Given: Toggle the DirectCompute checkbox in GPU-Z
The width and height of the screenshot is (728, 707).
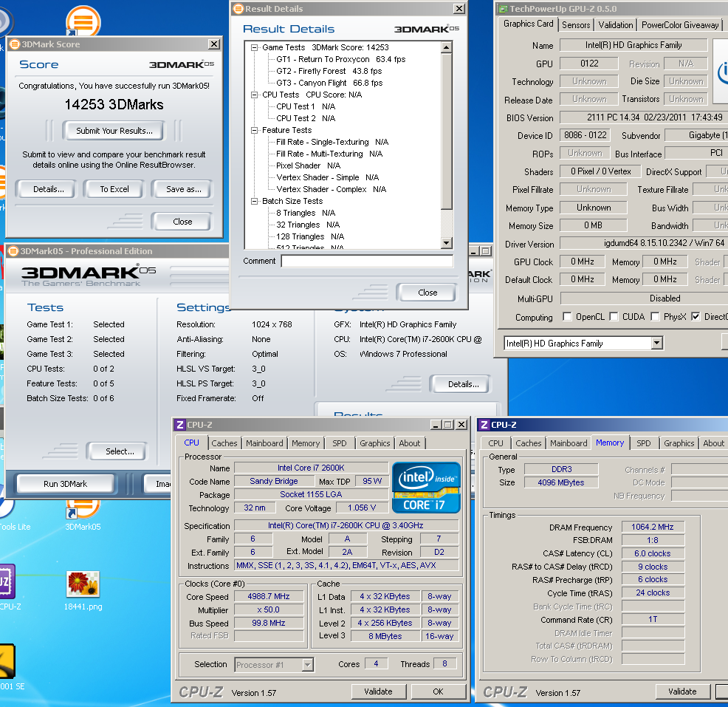Looking at the screenshot, I should 696,316.
